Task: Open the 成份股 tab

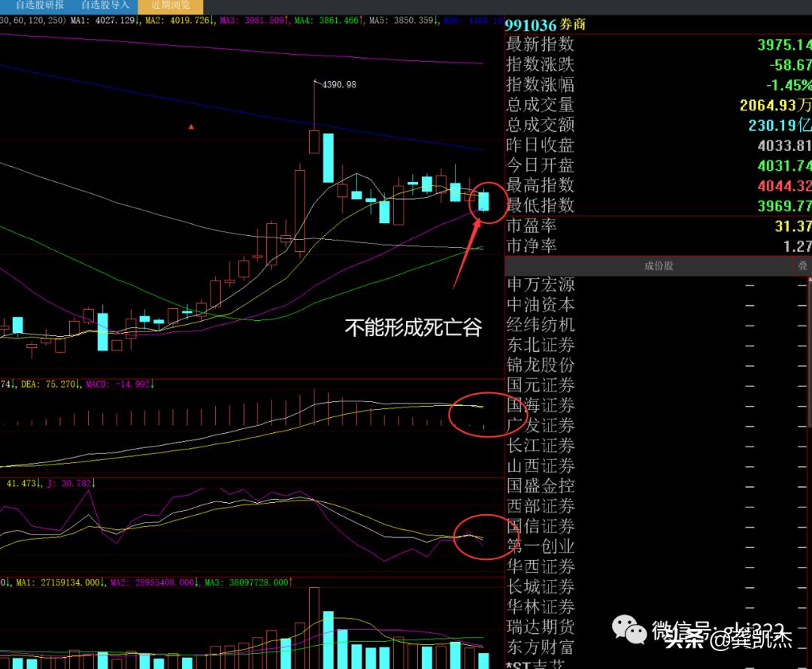Action: point(658,265)
